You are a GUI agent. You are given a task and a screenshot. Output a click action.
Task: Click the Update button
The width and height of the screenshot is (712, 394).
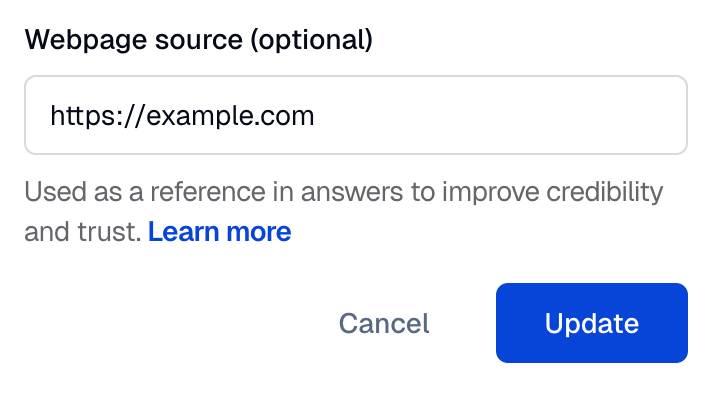(x=592, y=323)
